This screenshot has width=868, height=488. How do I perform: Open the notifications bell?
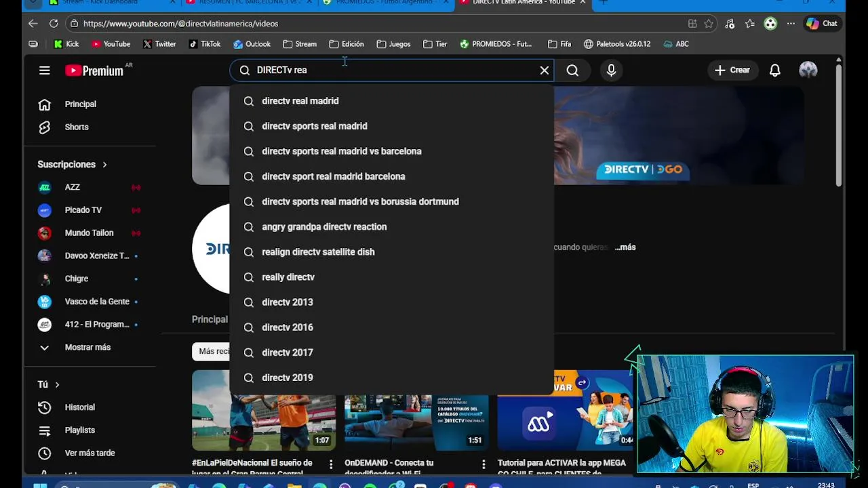(x=774, y=70)
